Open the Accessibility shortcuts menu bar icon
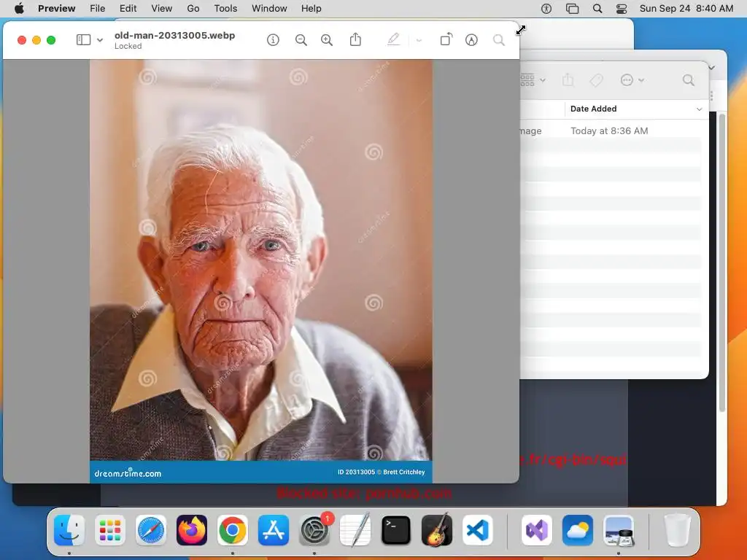This screenshot has width=747, height=560. [x=546, y=8]
